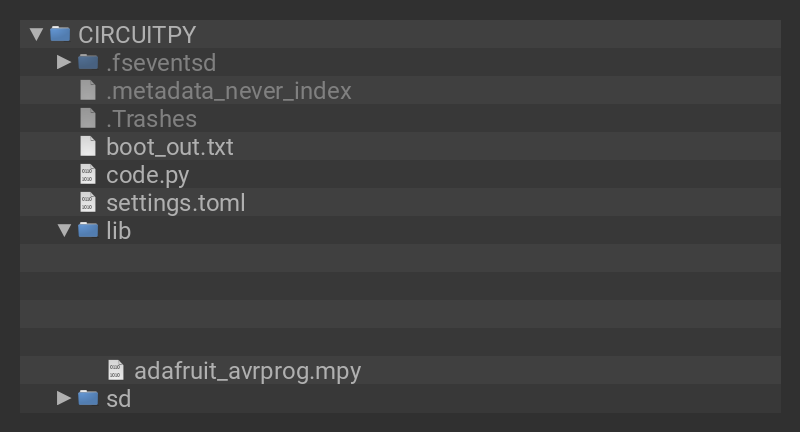Viewport: 800px width, 432px height.
Task: Select the CIRCUITPY drive label
Action: (136, 34)
